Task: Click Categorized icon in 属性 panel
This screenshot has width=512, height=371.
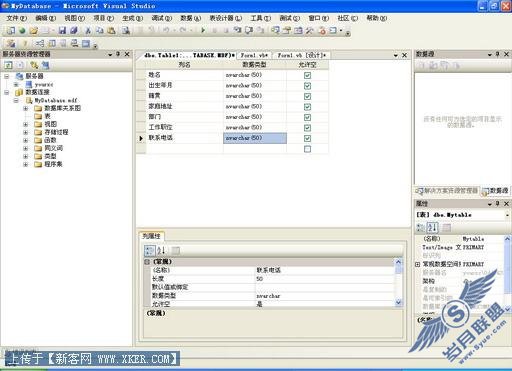Action: 421,227
